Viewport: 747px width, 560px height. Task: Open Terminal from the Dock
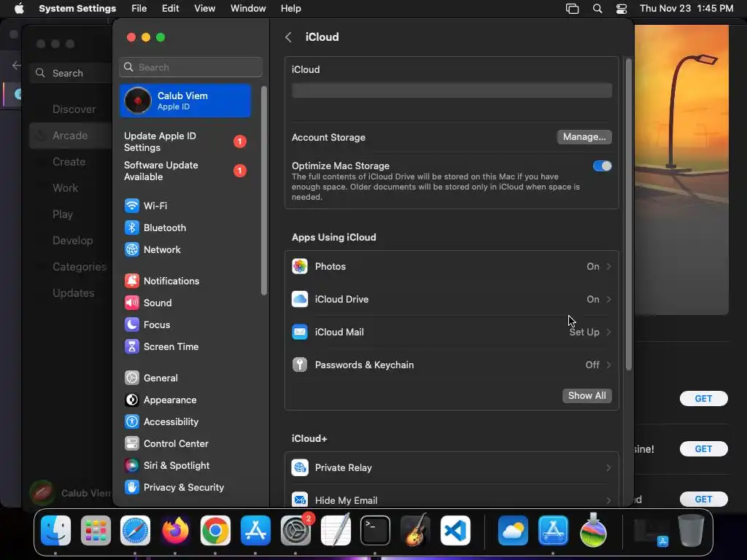coord(375,531)
